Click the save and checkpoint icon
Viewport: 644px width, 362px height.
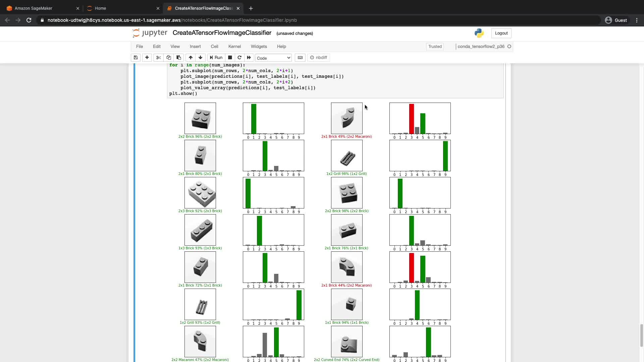(x=136, y=58)
